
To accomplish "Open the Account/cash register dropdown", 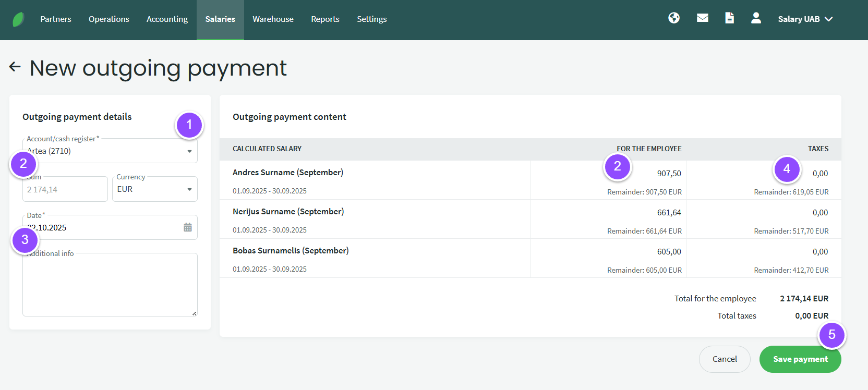I will pos(110,151).
